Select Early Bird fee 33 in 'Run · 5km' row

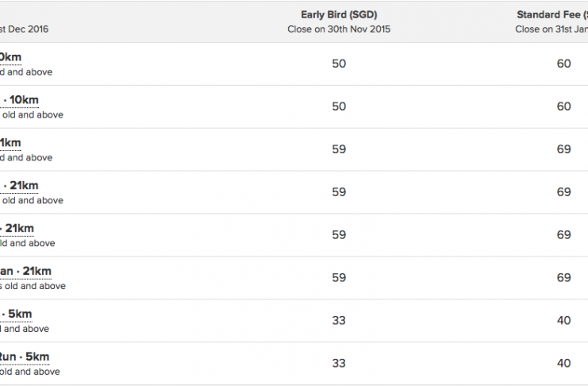tap(339, 364)
